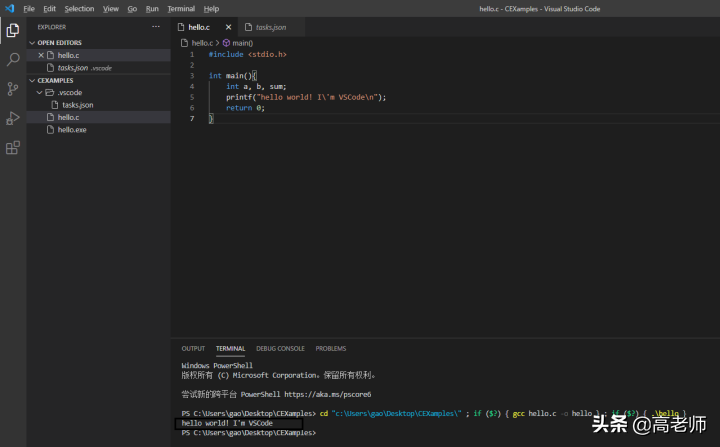Click the last terminal prompt line
720x447 pixels.
coord(248,433)
